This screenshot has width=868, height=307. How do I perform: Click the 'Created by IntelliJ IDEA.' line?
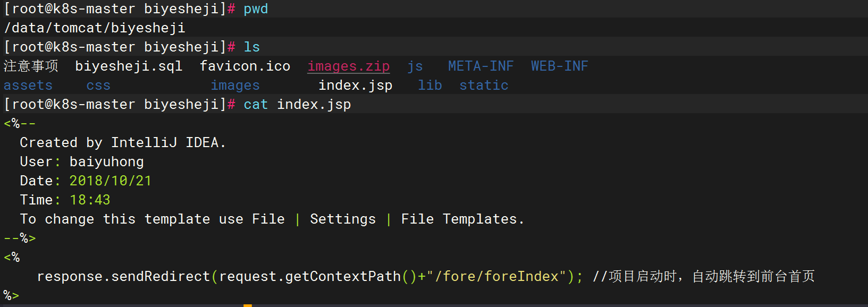123,142
